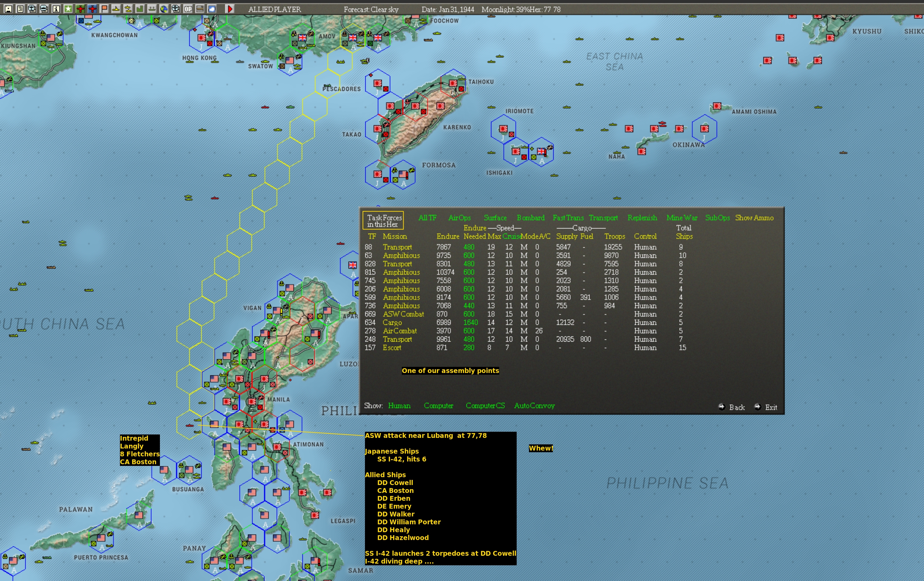The image size is (924, 581).
Task: Switch to the Air Ops tab
Action: [x=459, y=218]
